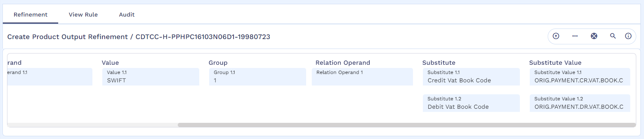Open Substitute 1.1 Credit Vat Book Code
This screenshot has height=139, width=644.
(x=471, y=77)
